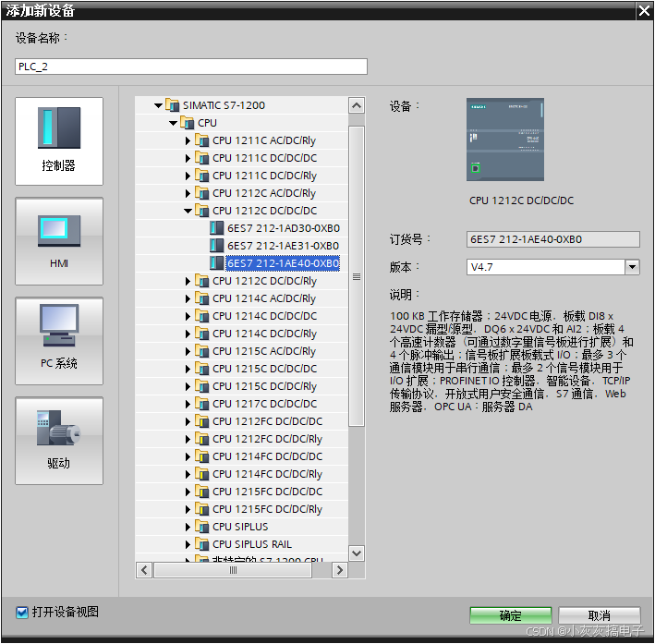Click folder icon of CPU 1212C AC/DC/Rly
The width and height of the screenshot is (655, 644).
pyautogui.click(x=201, y=193)
